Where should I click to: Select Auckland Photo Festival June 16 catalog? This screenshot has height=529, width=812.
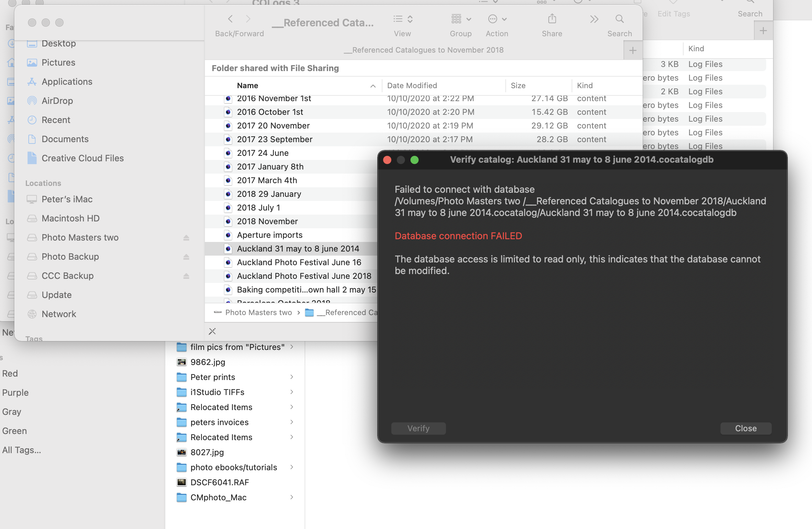point(299,262)
